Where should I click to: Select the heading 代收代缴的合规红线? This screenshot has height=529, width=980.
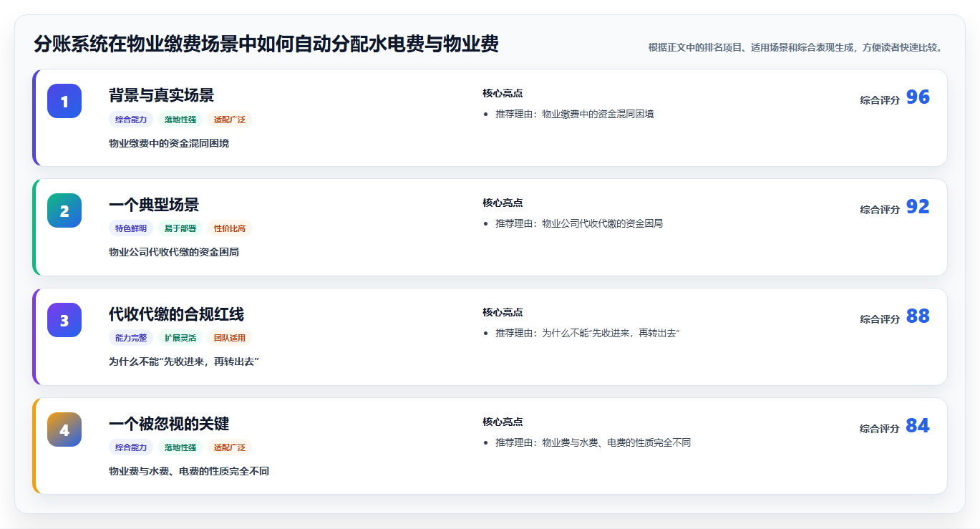tap(176, 314)
